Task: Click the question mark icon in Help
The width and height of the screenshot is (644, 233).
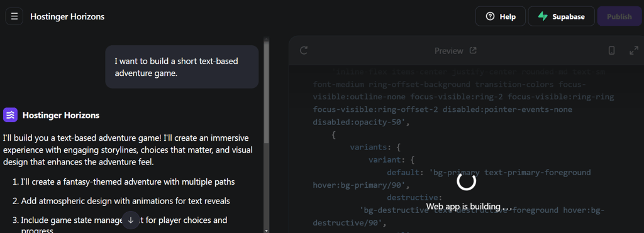Action: click(x=489, y=17)
